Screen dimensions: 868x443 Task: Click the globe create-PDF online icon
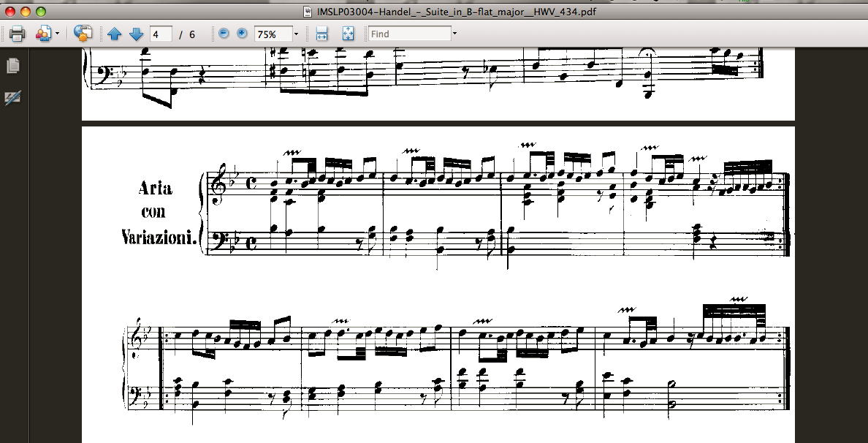pos(83,34)
